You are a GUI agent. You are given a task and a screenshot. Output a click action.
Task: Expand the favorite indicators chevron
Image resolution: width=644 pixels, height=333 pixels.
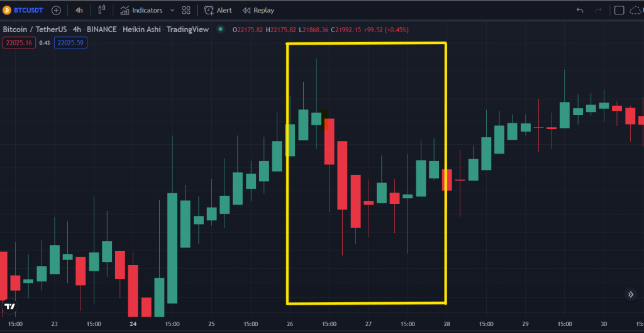172,10
